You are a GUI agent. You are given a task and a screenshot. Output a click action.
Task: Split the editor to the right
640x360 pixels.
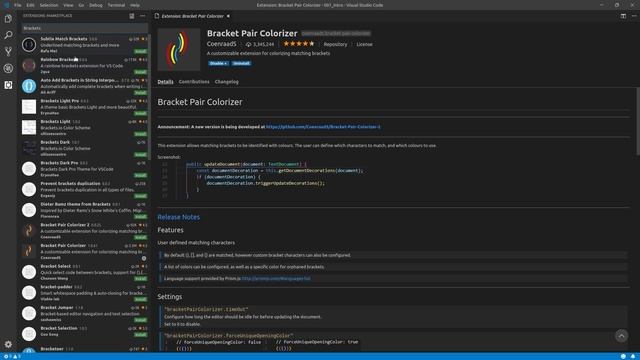[x=623, y=16]
